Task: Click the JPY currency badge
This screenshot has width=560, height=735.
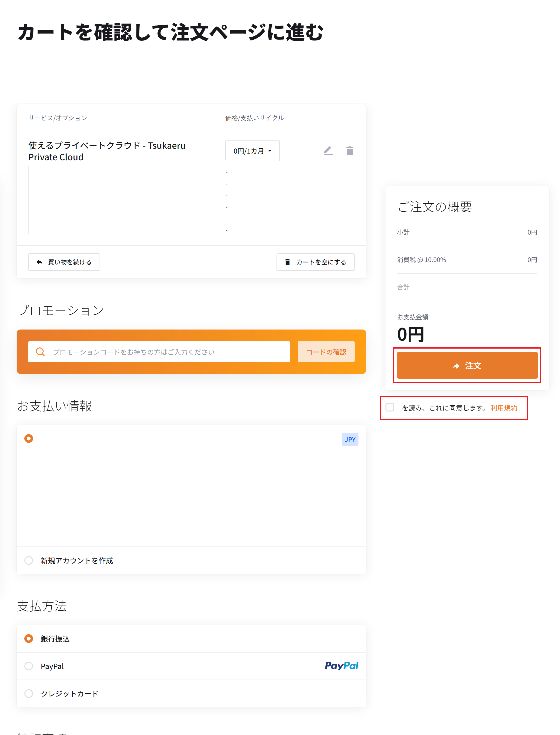Action: coord(350,439)
